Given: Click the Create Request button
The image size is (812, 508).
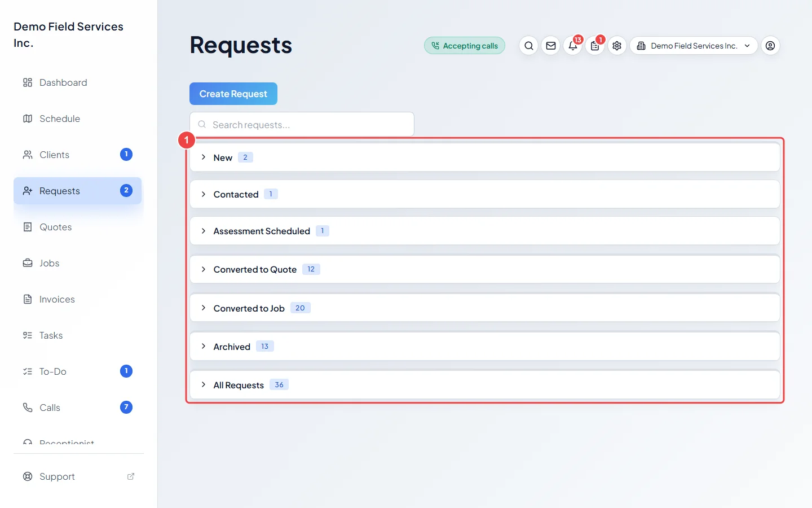Looking at the screenshot, I should coord(233,94).
